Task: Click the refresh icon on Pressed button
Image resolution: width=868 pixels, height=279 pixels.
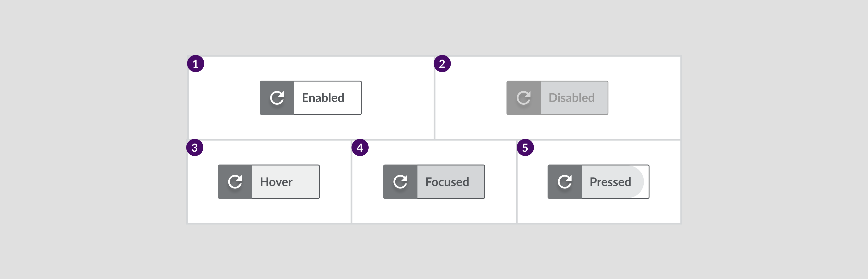Action: (565, 182)
